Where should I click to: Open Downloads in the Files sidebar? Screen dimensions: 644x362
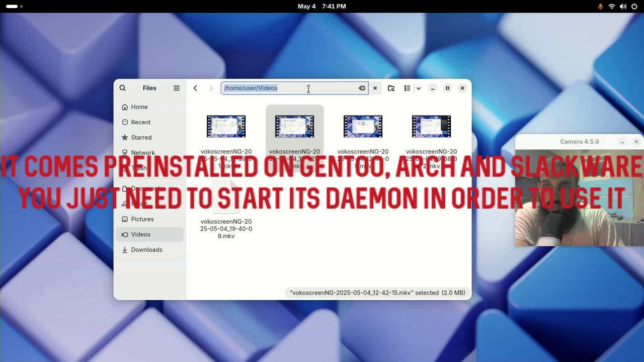coord(150,249)
